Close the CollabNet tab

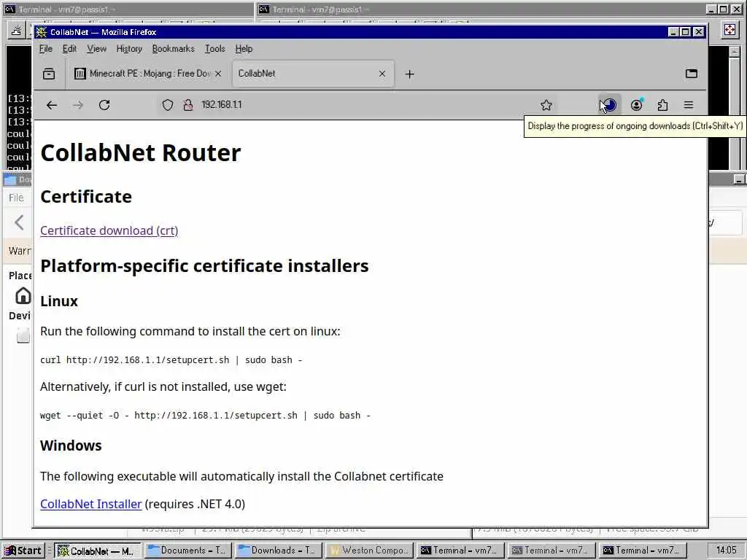coord(382,74)
